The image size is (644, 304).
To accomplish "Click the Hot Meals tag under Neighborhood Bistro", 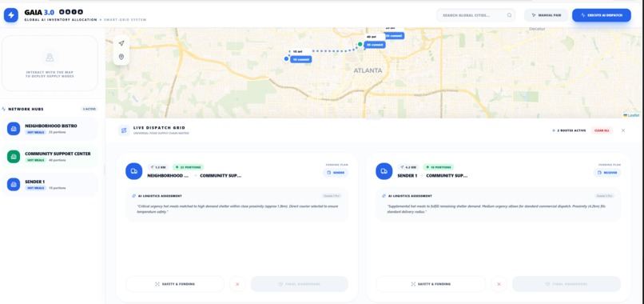I will point(36,133).
